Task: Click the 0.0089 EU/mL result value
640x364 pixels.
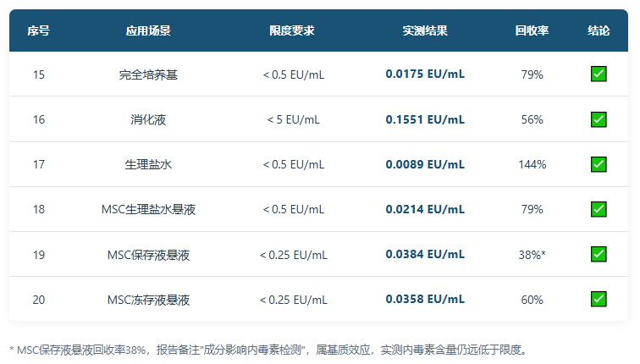Action: [x=425, y=164]
